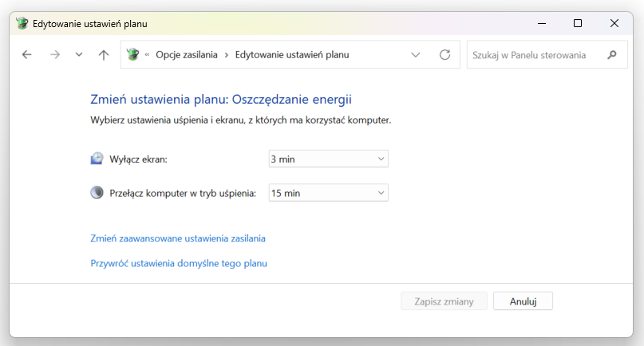Expand the address bar history dropdown
Viewport: 644px width, 346px height.
[x=416, y=54]
